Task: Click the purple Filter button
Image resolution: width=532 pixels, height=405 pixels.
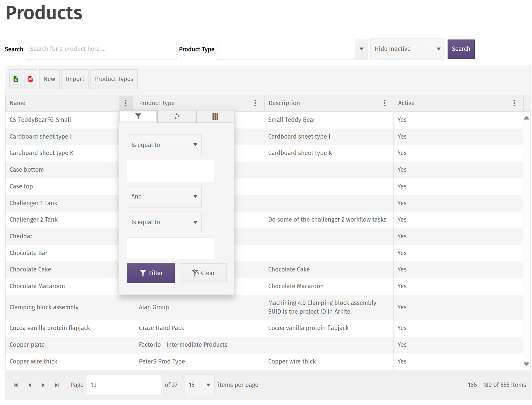Action: (151, 273)
